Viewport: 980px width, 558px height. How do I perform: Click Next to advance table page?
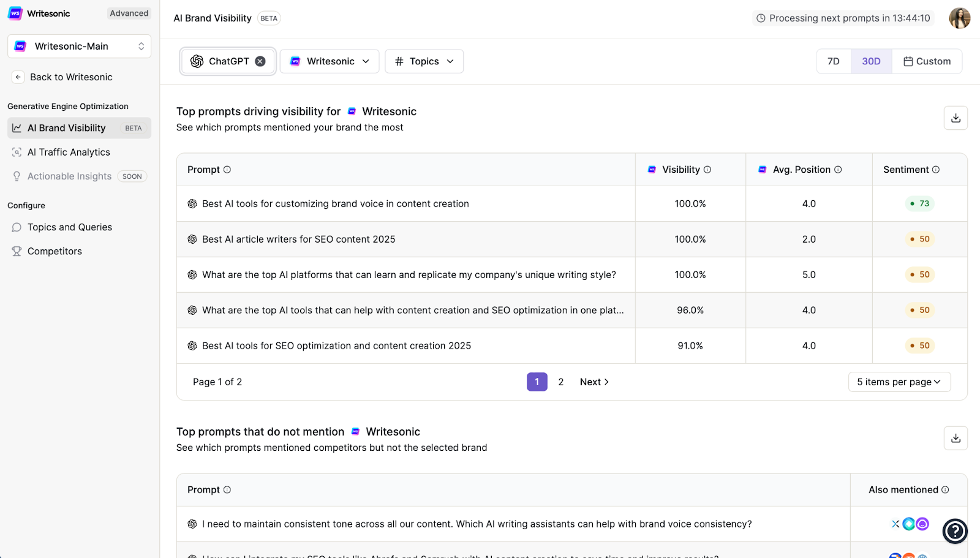[594, 382]
